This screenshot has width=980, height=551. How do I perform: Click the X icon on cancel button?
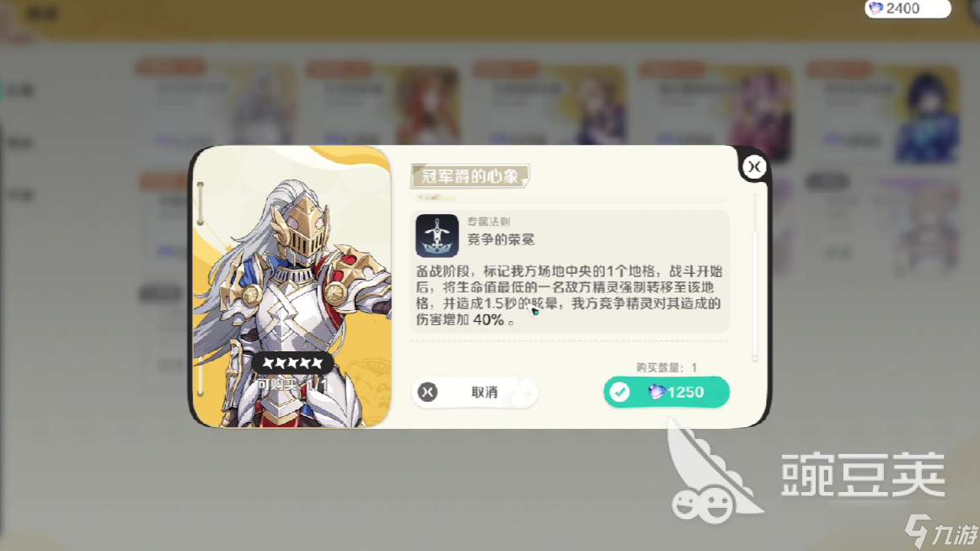pos(428,393)
